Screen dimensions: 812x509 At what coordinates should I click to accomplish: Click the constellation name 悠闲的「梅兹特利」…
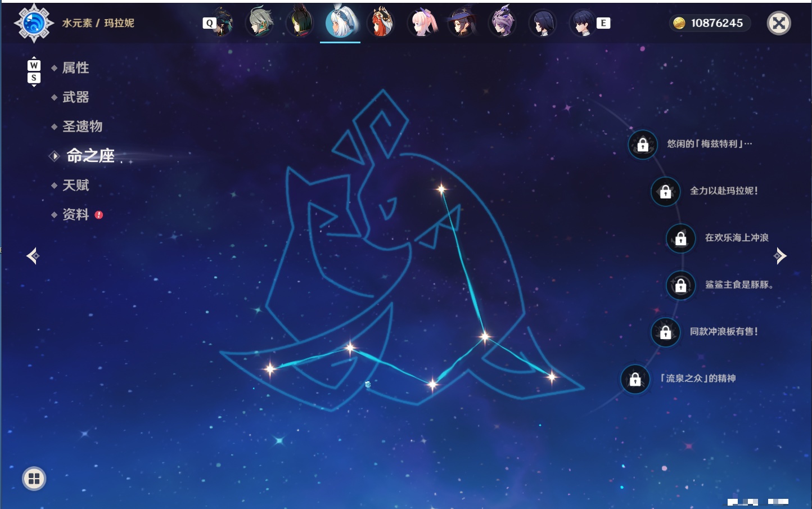click(709, 144)
